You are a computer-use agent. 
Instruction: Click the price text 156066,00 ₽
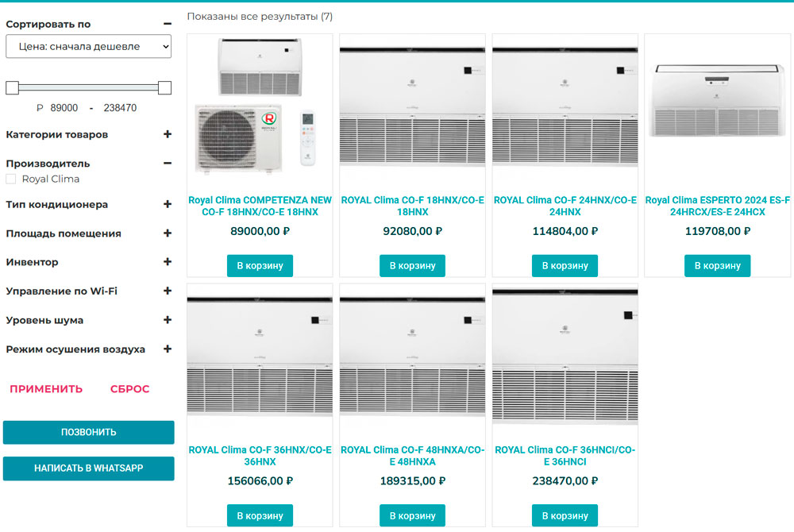260,481
